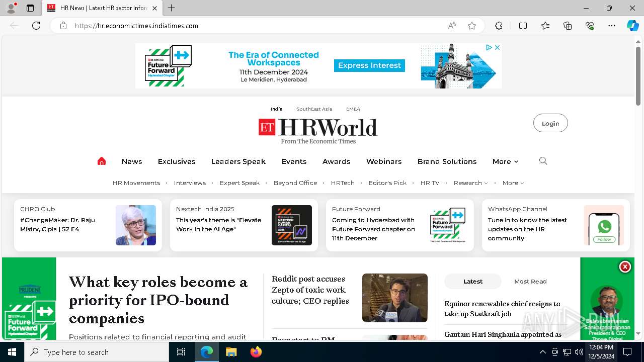This screenshot has width=644, height=362.
Task: Open the Expert Speak link
Action: click(239, 183)
